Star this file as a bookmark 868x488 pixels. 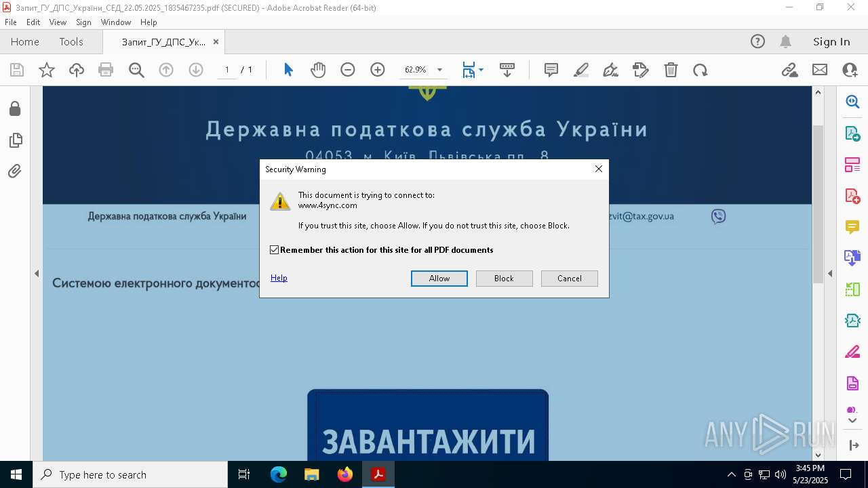click(x=47, y=70)
